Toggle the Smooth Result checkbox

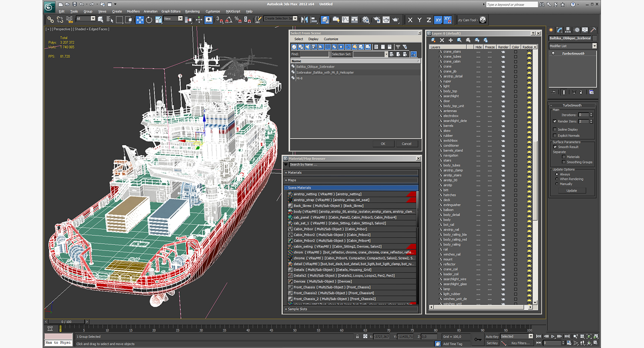pyautogui.click(x=555, y=147)
